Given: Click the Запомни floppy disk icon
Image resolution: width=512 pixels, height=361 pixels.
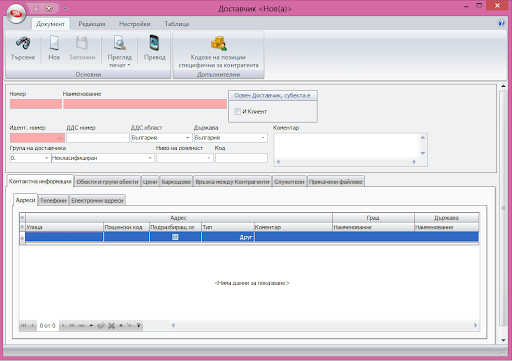Looking at the screenshot, I should coord(82,43).
